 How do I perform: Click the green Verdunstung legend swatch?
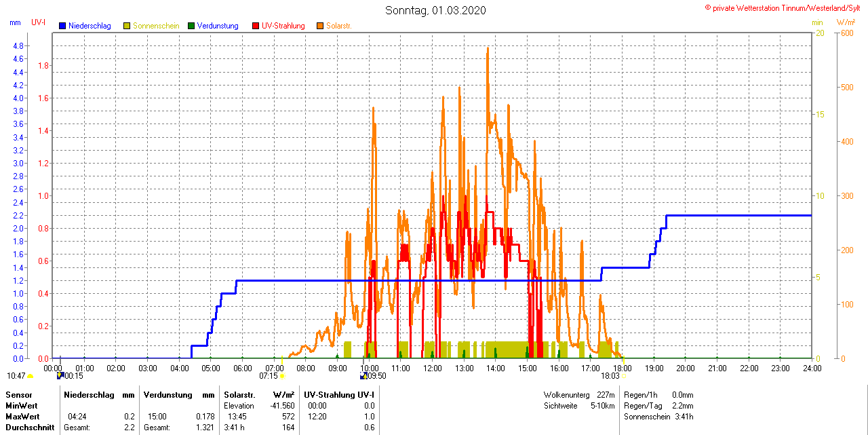click(191, 26)
